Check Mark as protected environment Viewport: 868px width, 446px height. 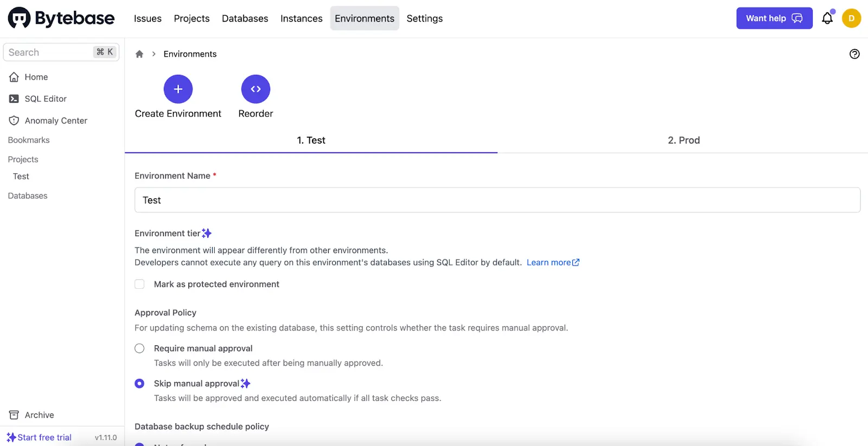139,284
